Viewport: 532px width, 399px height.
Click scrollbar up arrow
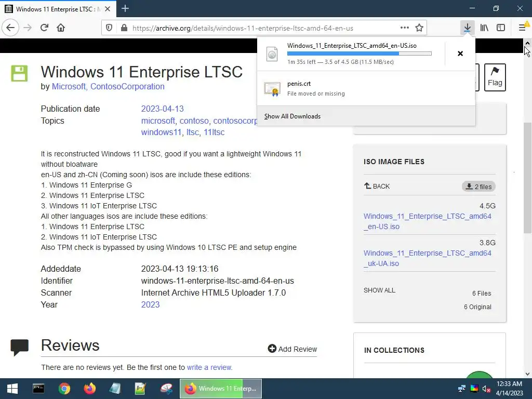(x=527, y=43)
